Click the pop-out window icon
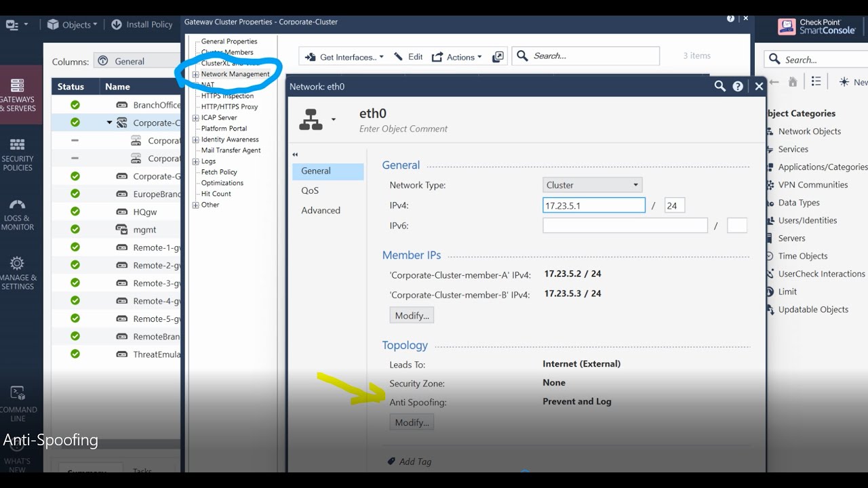The width and height of the screenshot is (868, 488). pos(498,57)
